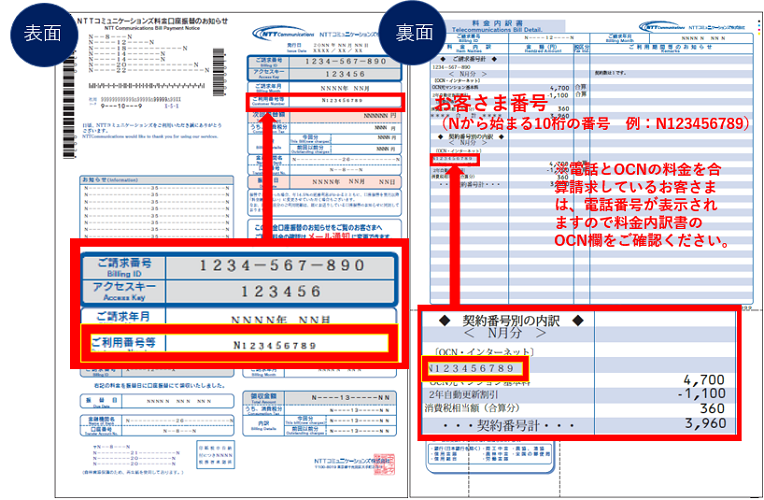Click the 領収金額 label in the receipt section
The width and height of the screenshot is (764, 500).
[264, 397]
